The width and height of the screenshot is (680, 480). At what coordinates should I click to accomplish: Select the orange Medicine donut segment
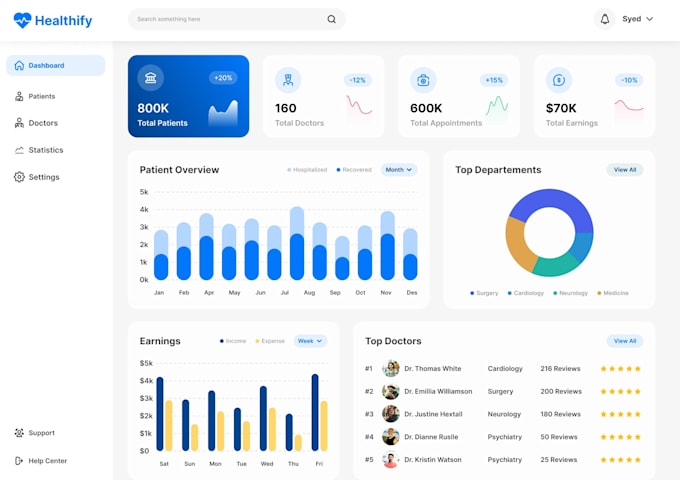(x=516, y=245)
